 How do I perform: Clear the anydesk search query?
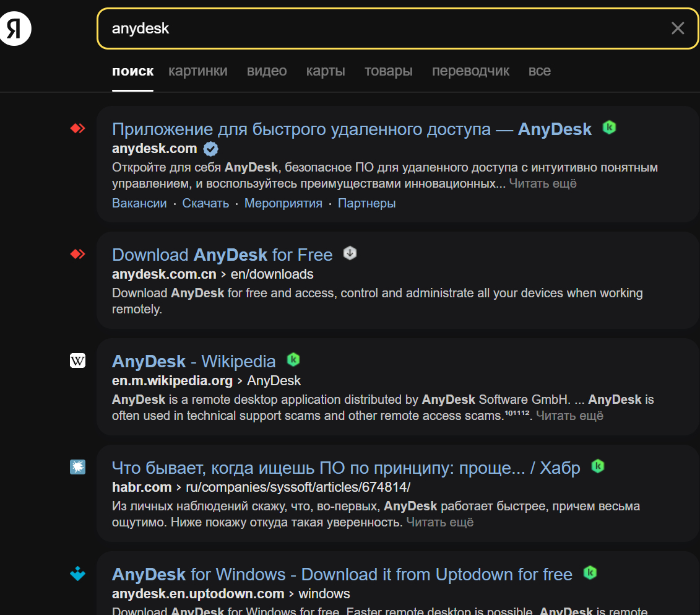click(677, 28)
